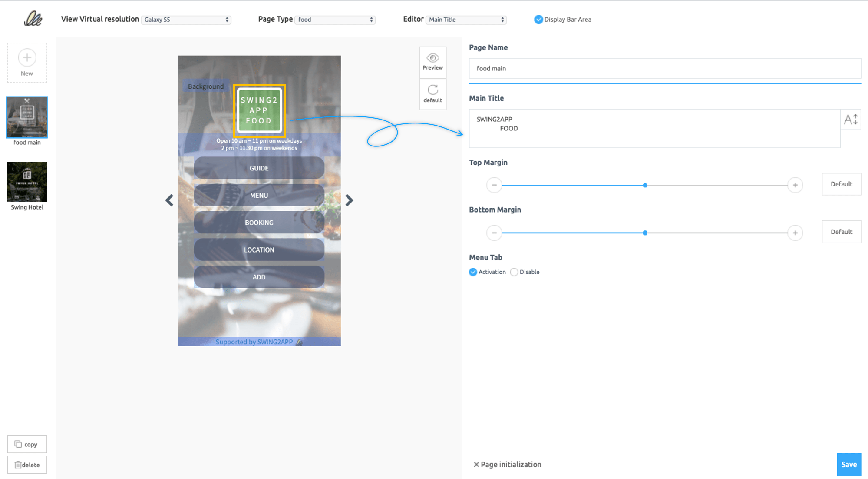Add a new page with plus icon
The image size is (868, 479).
(x=27, y=58)
